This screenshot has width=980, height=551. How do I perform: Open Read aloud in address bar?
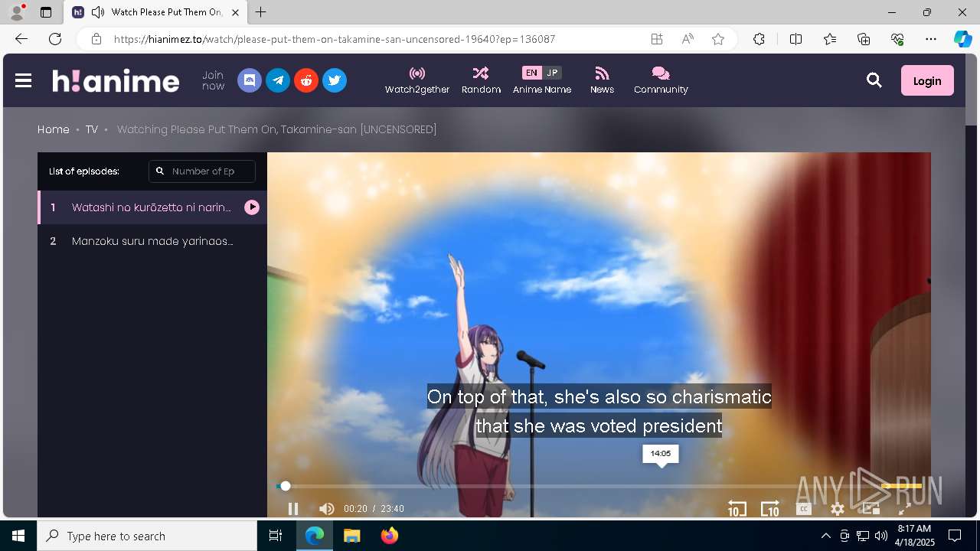pos(688,39)
